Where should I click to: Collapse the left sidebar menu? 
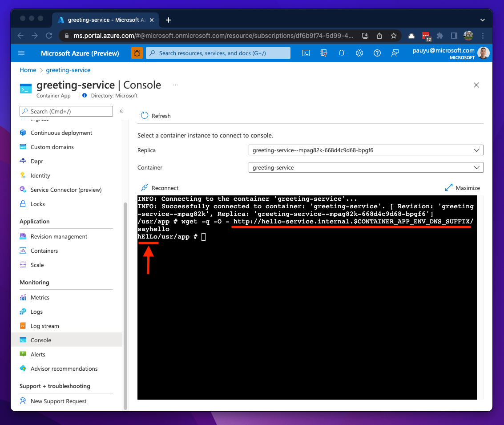click(x=121, y=111)
